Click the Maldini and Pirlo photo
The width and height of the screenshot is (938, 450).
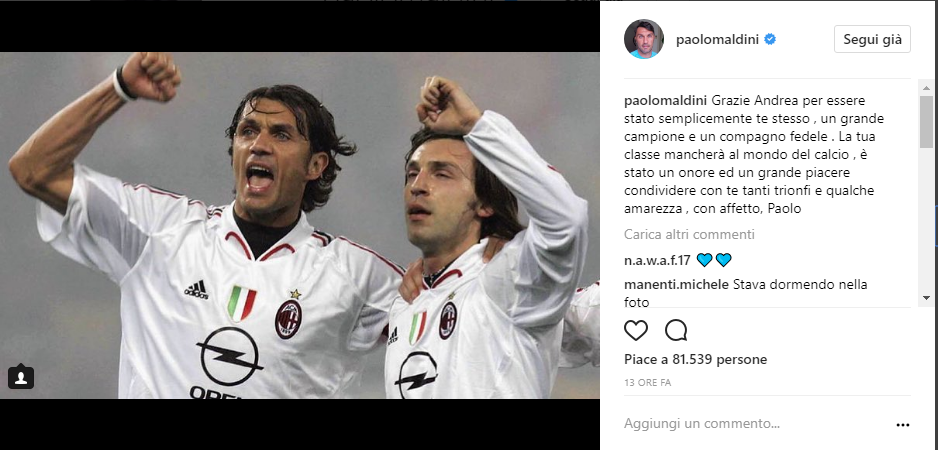tap(300, 226)
